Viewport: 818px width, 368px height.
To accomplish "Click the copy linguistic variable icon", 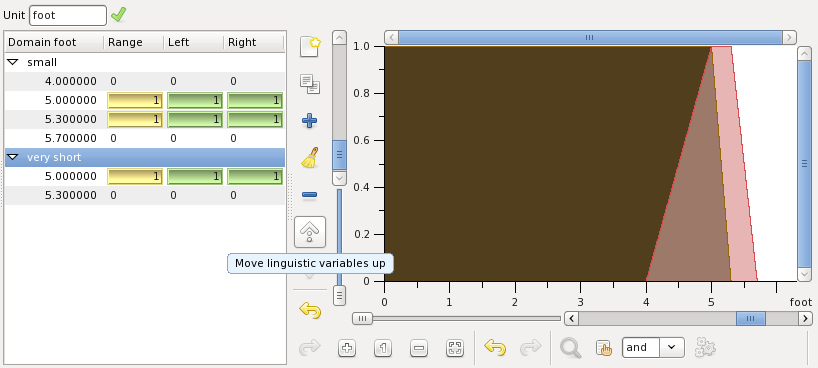I will tap(310, 84).
